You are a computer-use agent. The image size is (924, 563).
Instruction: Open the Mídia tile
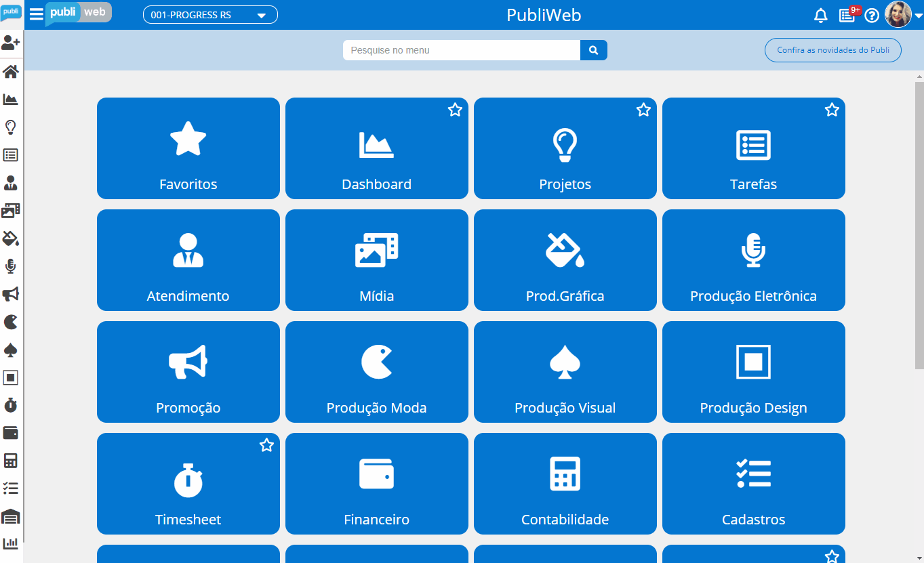[377, 260]
